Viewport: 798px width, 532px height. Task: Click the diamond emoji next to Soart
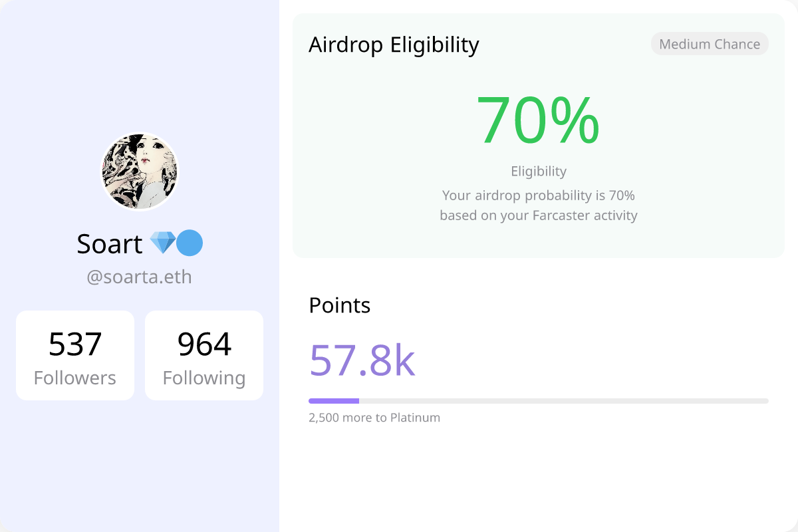pos(162,243)
